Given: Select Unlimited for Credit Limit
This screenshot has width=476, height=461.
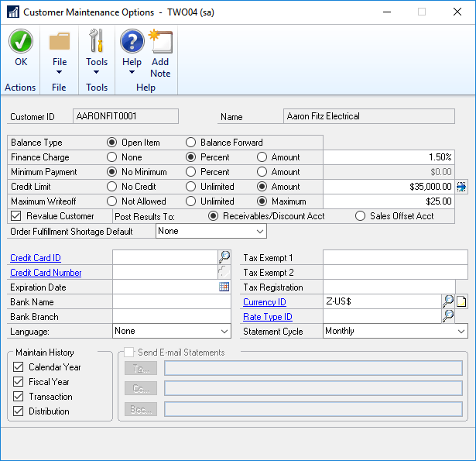Looking at the screenshot, I should [190, 187].
